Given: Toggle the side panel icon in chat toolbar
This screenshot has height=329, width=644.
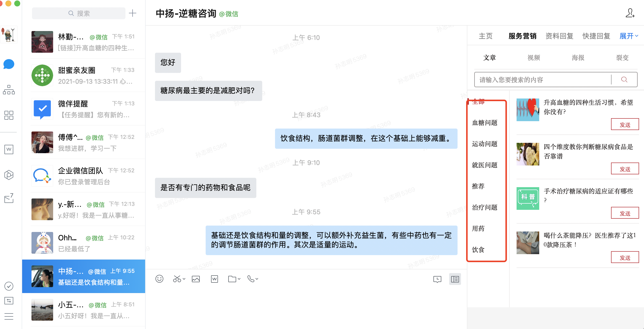Looking at the screenshot, I should 455,279.
